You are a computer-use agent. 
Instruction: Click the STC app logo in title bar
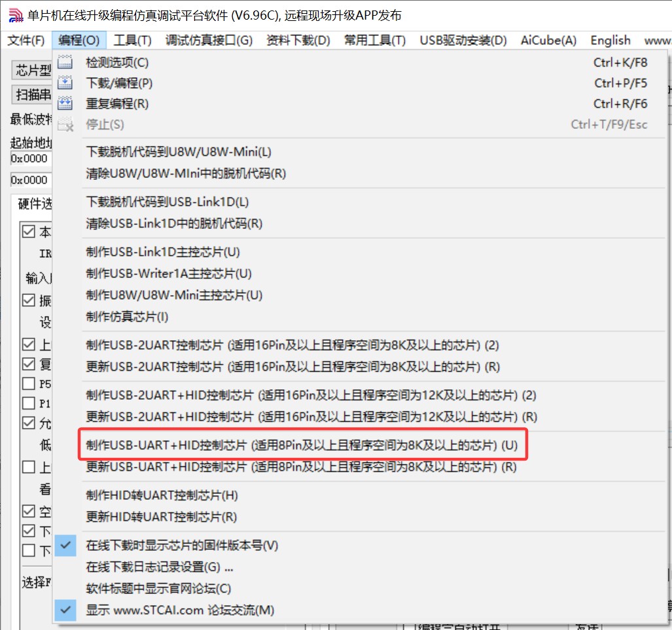point(16,16)
